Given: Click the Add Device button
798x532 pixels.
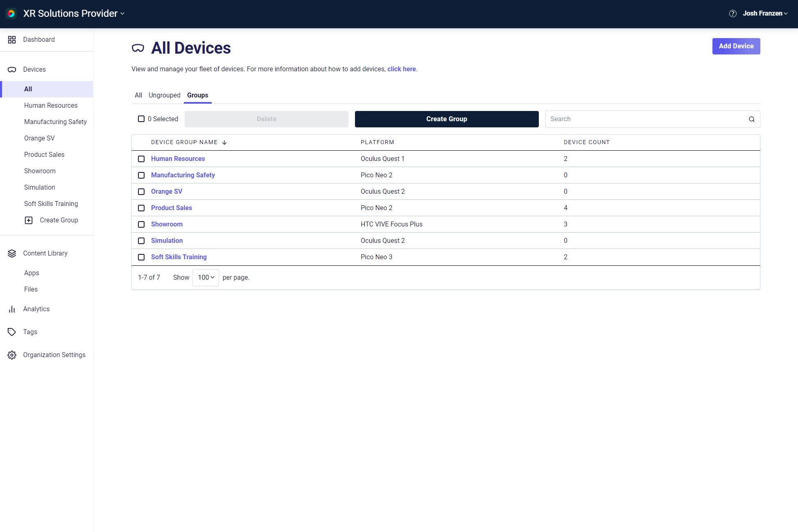Looking at the screenshot, I should pos(736,46).
